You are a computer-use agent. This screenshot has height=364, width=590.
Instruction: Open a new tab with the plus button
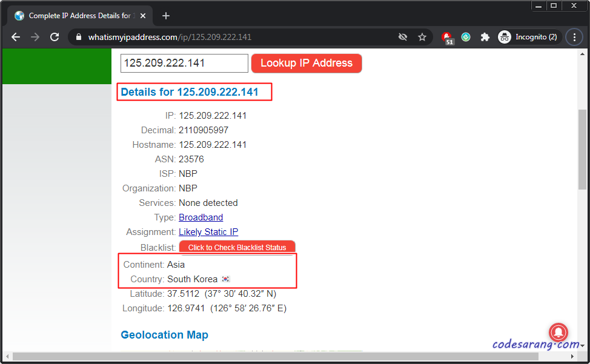166,16
